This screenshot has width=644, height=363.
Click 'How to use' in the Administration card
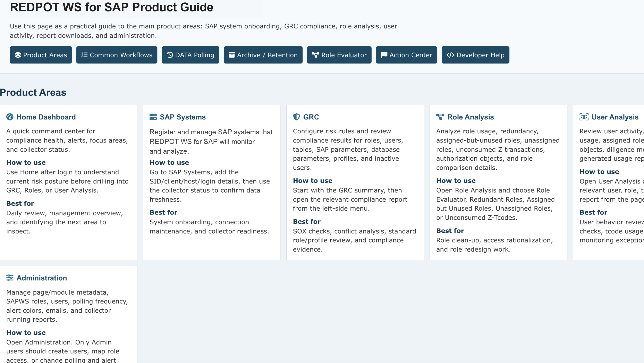[x=26, y=332]
